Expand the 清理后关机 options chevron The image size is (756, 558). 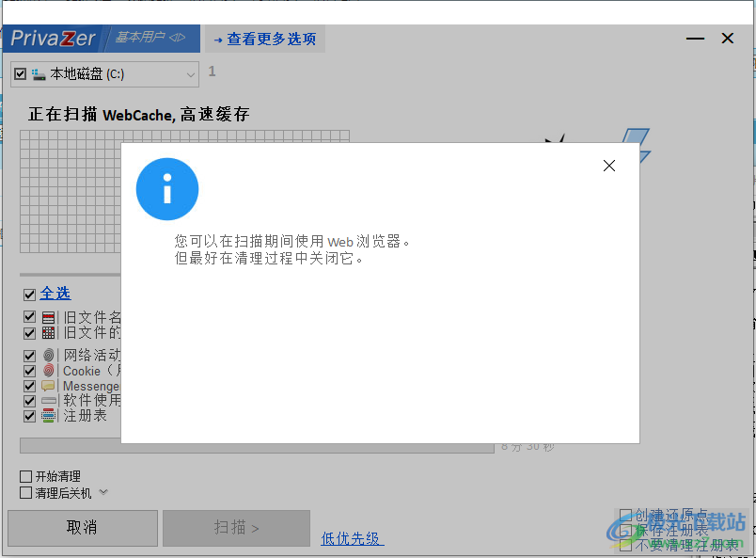103,490
